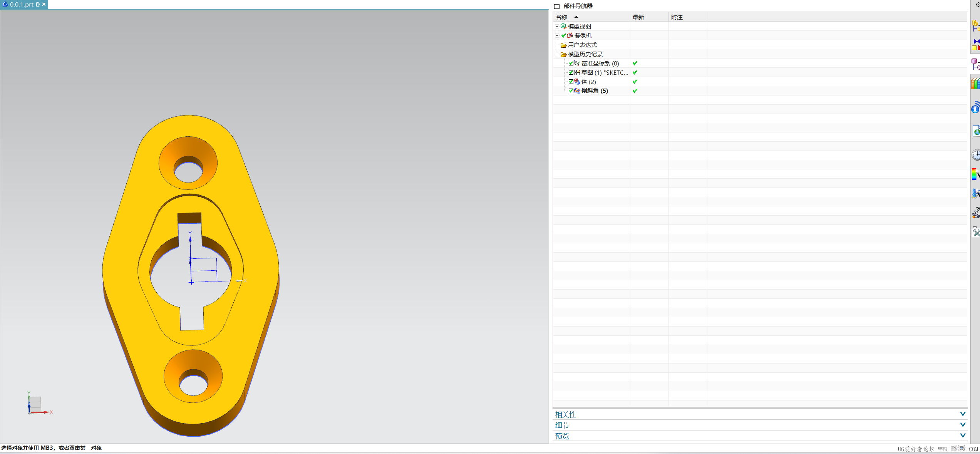Open the HD3D Tools info icon
Image resolution: width=980 pixels, height=454 pixels.
coord(976,107)
